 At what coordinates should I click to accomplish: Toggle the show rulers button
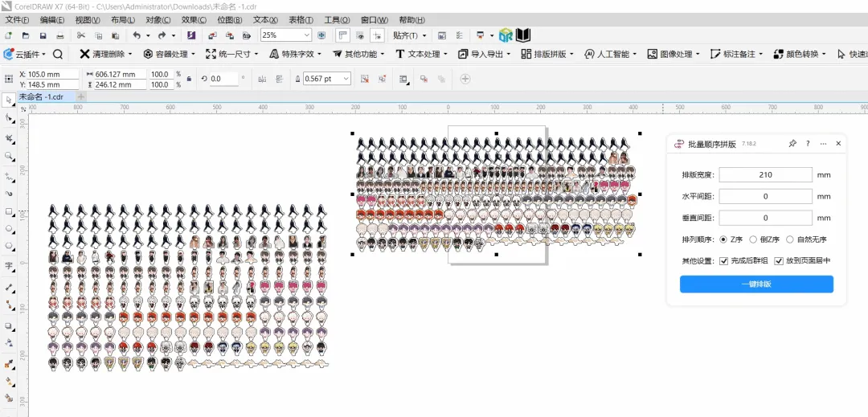click(x=342, y=35)
